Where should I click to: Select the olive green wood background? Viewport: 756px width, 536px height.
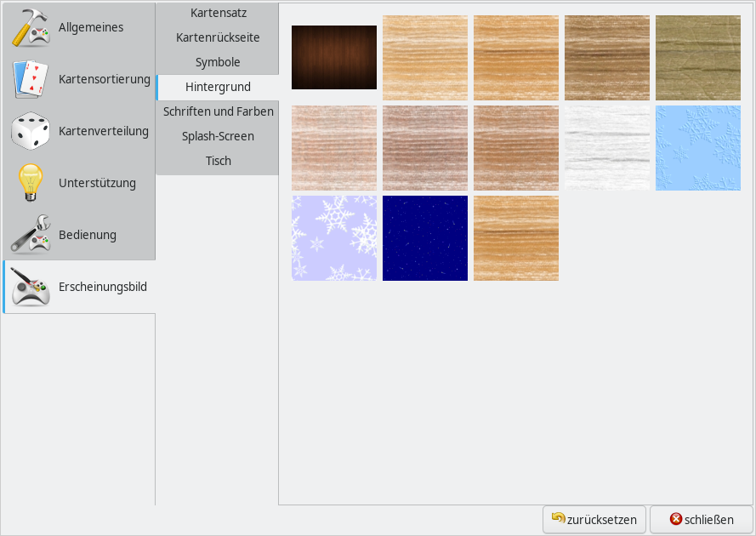(x=698, y=58)
